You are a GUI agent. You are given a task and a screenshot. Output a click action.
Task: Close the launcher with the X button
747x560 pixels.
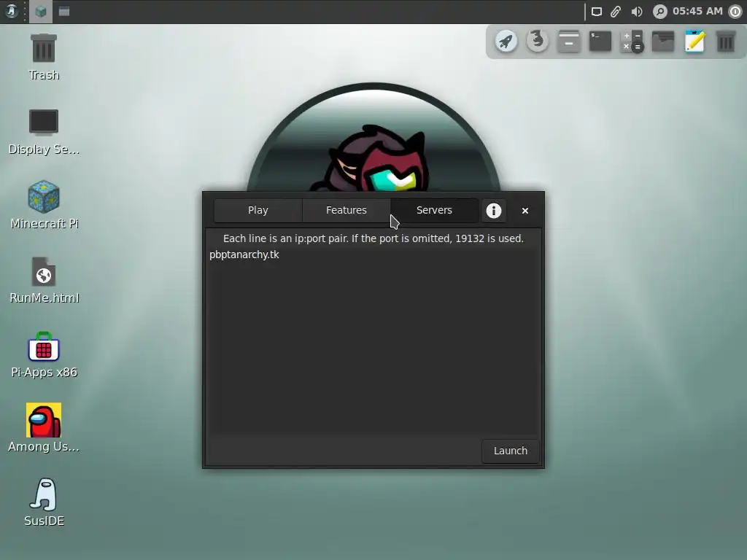pos(525,211)
